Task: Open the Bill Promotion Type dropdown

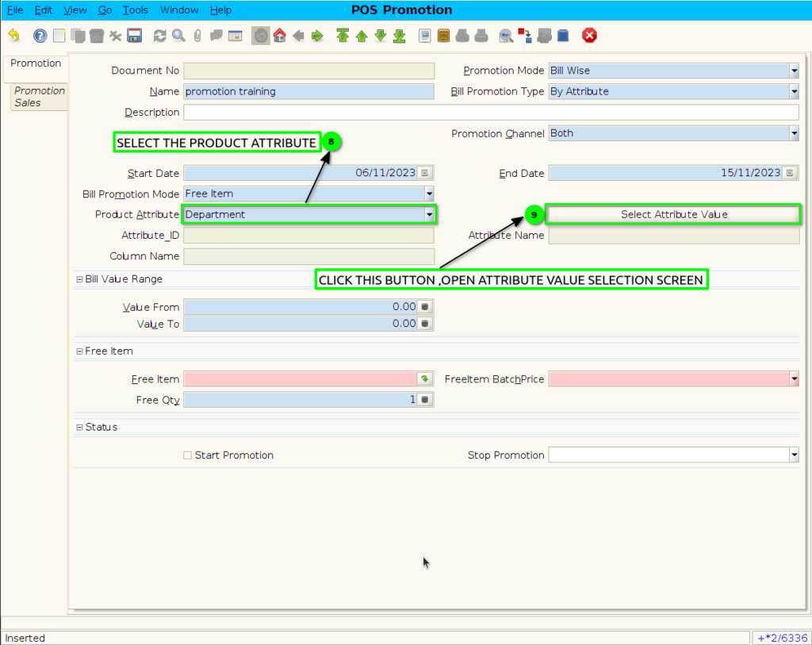Action: click(x=794, y=92)
